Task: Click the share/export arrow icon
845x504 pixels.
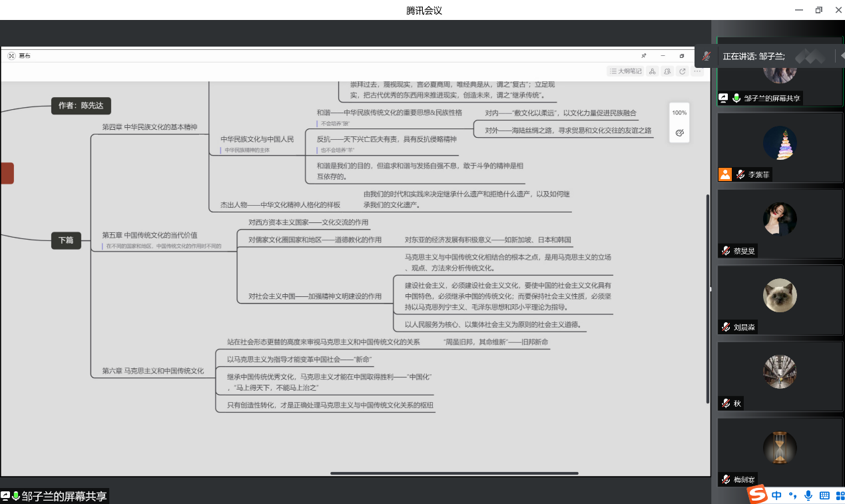Action: pos(683,71)
